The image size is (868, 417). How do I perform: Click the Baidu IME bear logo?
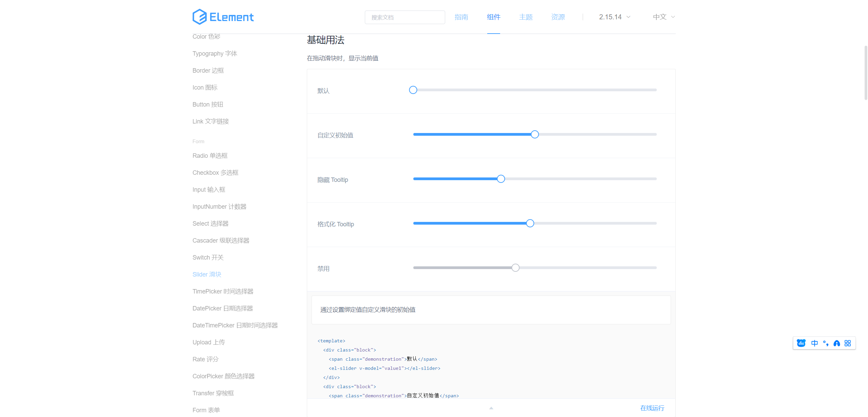tap(801, 343)
